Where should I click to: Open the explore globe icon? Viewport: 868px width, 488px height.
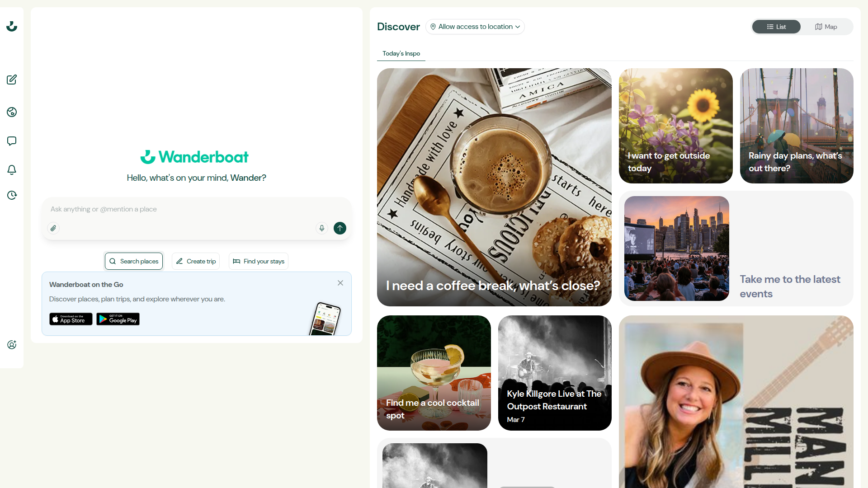click(12, 112)
